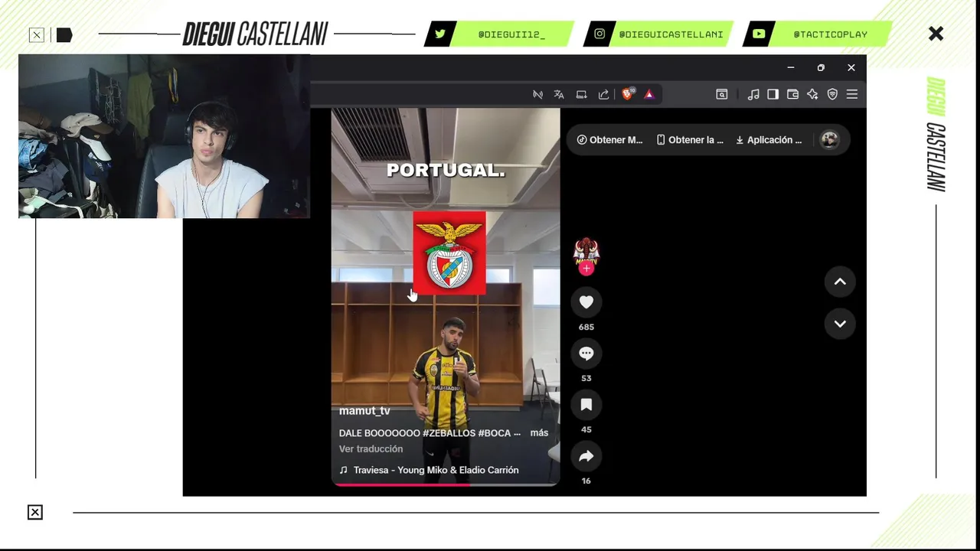Image resolution: width=980 pixels, height=551 pixels.
Task: Open the Brave Rewards triangle icon
Action: (648, 94)
